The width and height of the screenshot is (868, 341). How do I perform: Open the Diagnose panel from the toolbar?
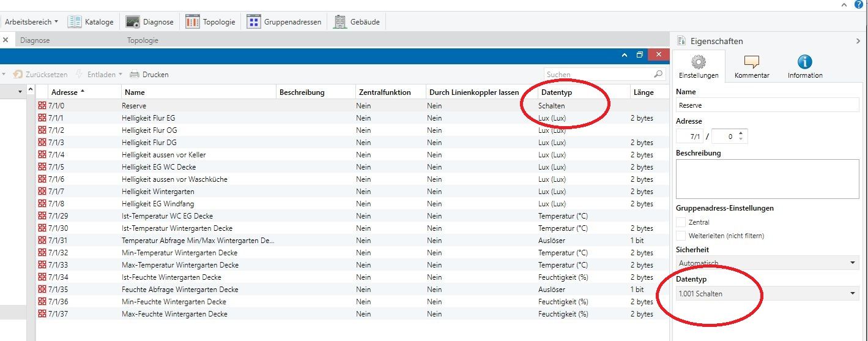tap(150, 21)
